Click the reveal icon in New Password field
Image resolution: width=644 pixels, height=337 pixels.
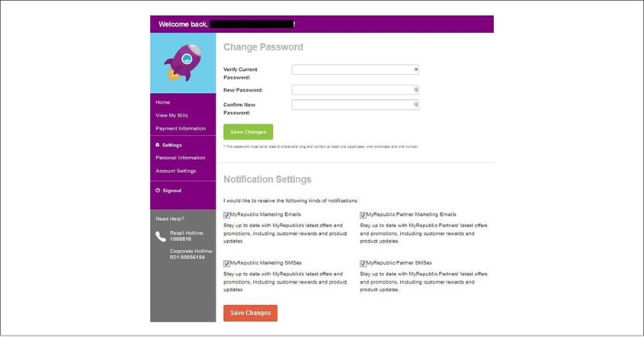[x=415, y=90]
